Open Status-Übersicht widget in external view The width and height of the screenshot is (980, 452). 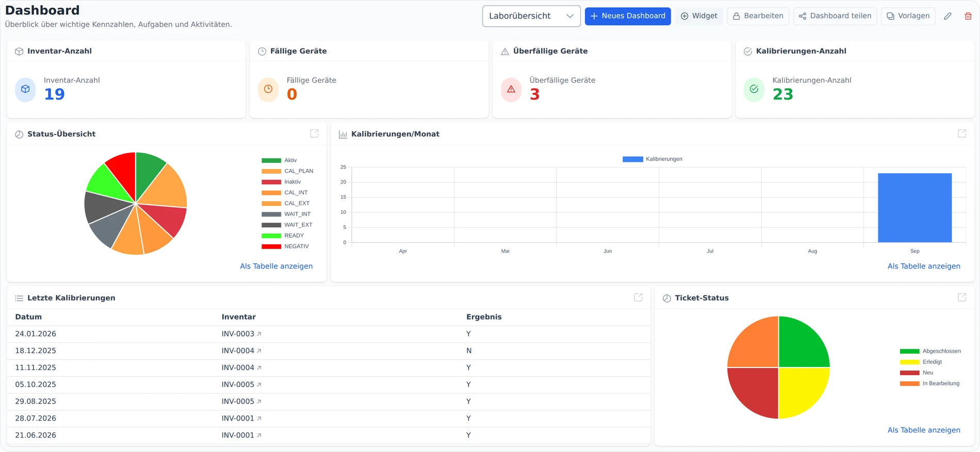(x=314, y=133)
